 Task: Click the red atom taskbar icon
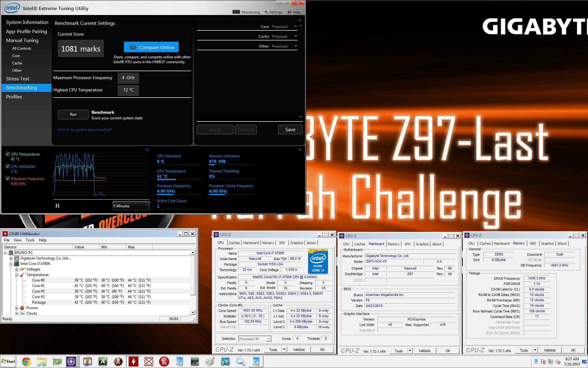click(x=149, y=362)
